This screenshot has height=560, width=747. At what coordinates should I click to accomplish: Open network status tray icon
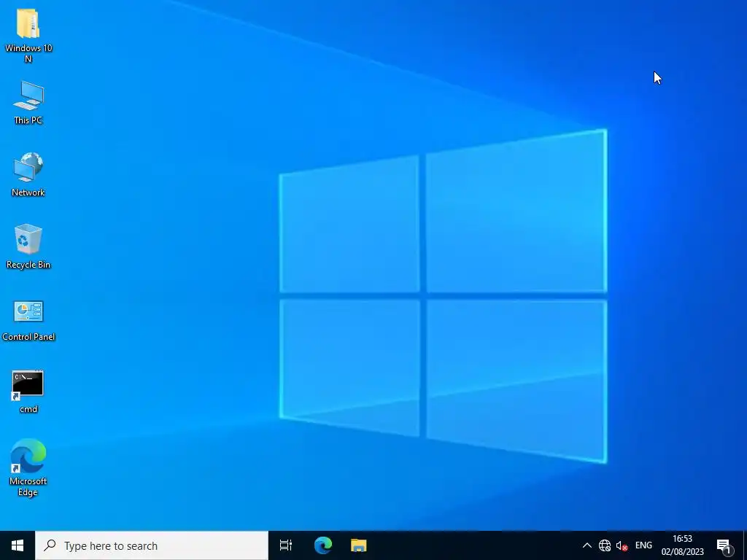pos(604,545)
